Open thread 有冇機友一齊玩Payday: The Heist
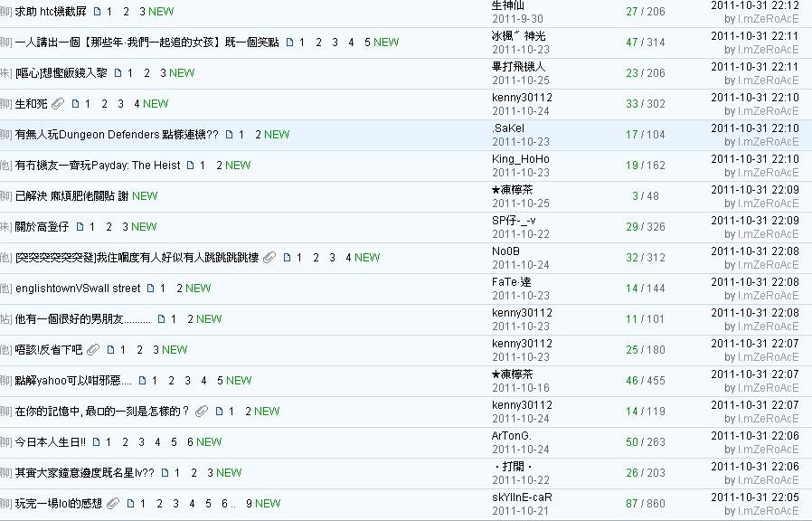 pos(98,166)
